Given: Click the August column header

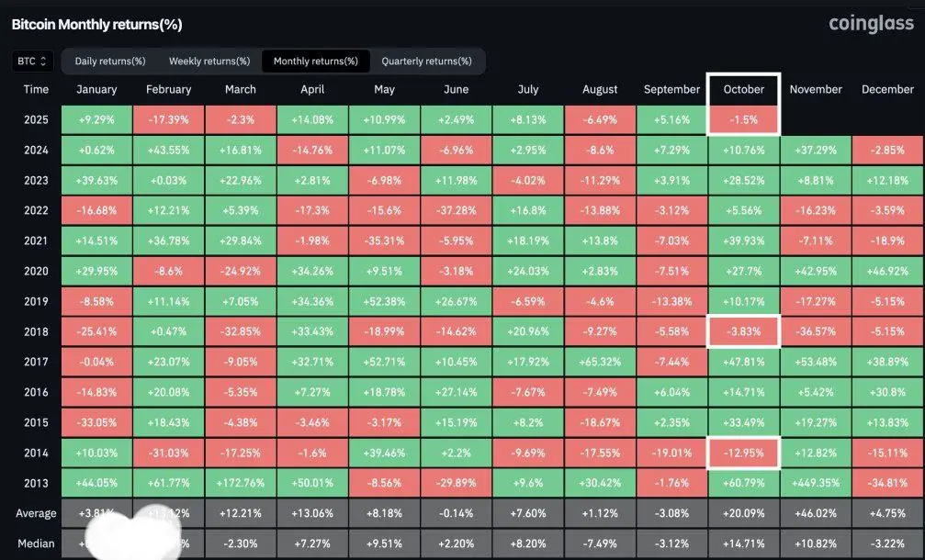Looking at the screenshot, I should point(600,90).
